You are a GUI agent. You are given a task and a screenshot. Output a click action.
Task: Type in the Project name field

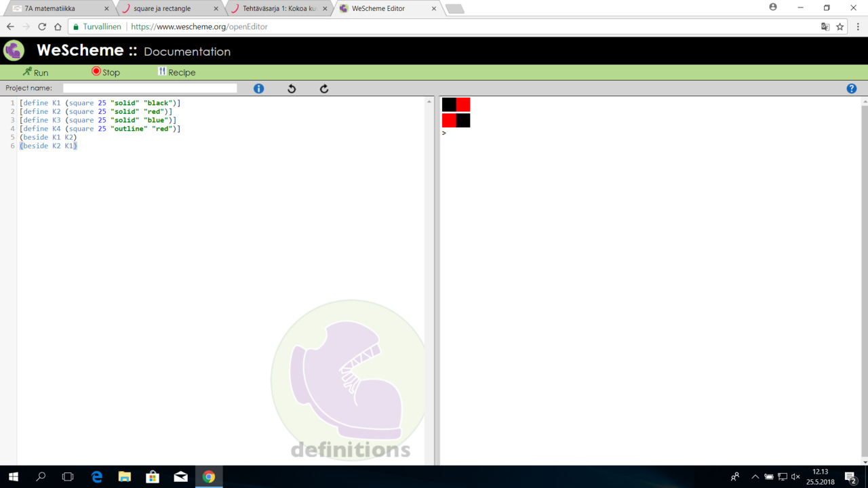click(150, 88)
